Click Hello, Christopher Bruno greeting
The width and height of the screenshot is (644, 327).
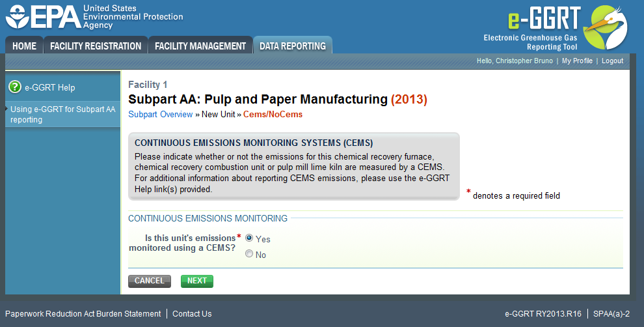point(515,61)
